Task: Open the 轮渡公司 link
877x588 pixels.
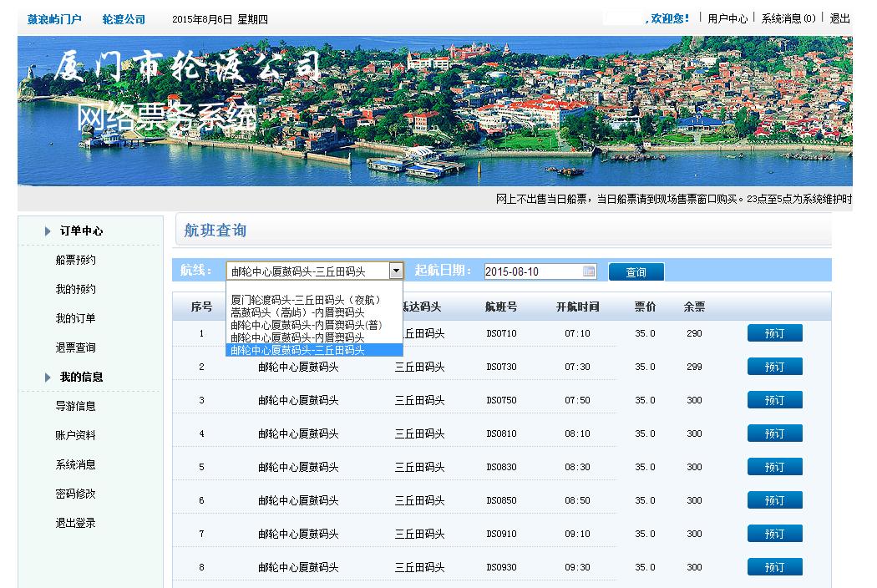Action: pyautogui.click(x=124, y=19)
